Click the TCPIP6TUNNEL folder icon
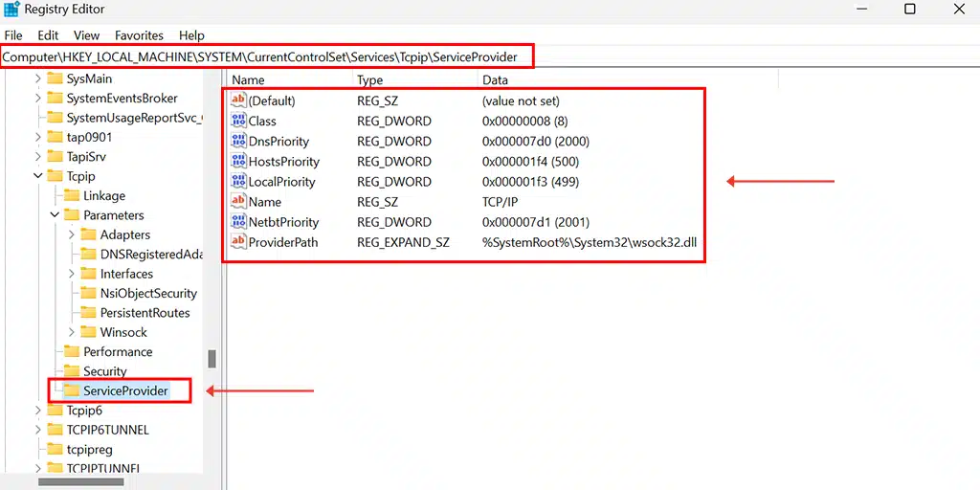The height and width of the screenshot is (490, 980). (x=55, y=430)
